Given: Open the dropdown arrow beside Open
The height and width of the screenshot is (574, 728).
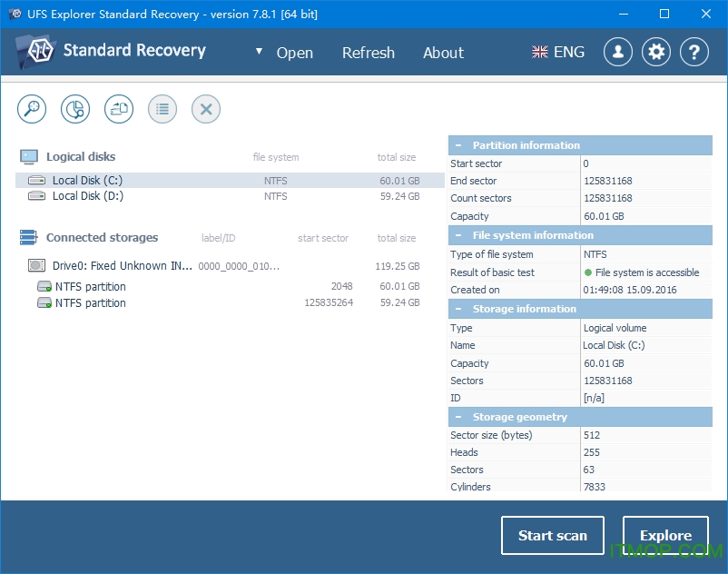Looking at the screenshot, I should 259,51.
